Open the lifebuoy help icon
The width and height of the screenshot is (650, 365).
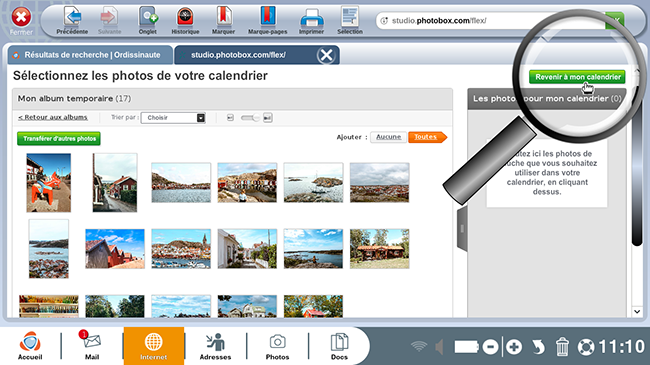click(x=586, y=347)
